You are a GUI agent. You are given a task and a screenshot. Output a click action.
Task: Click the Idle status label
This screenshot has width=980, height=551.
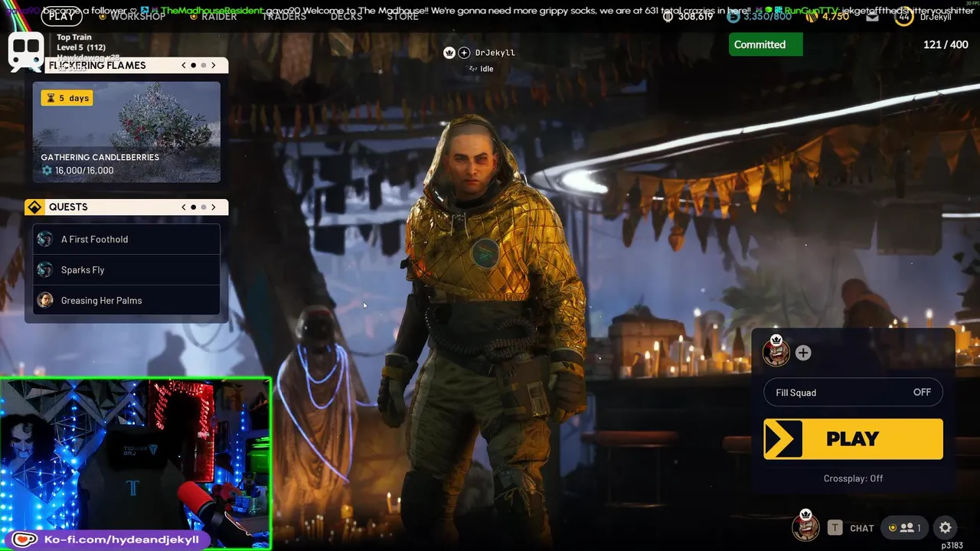coord(486,69)
